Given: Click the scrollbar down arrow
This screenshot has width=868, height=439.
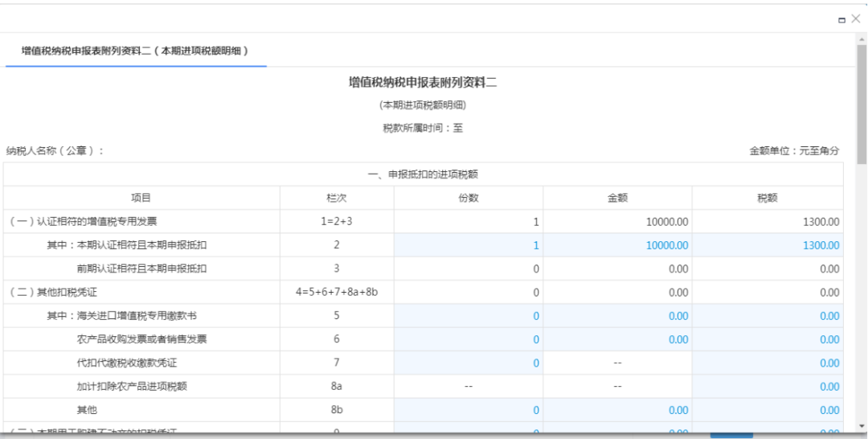Looking at the screenshot, I should pos(862,425).
